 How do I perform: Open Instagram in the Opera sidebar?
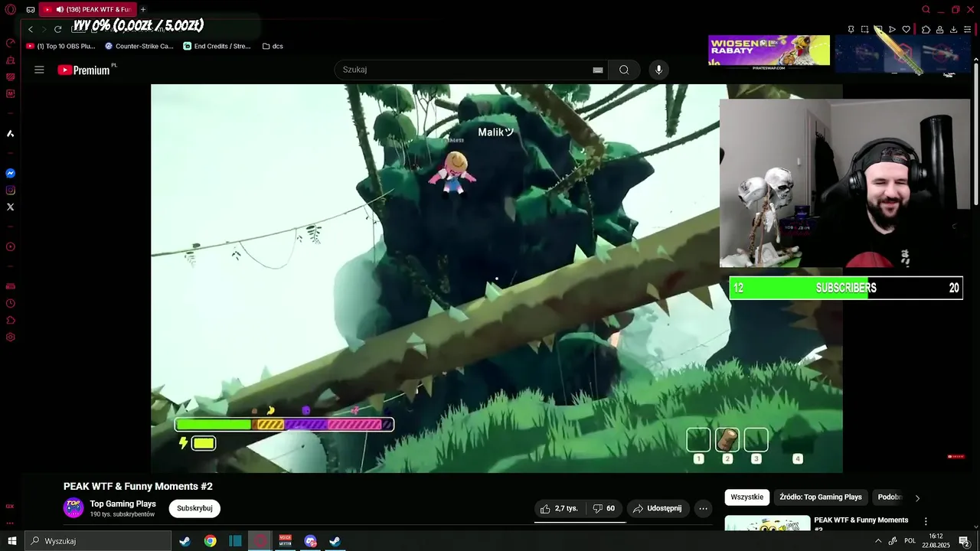(11, 191)
